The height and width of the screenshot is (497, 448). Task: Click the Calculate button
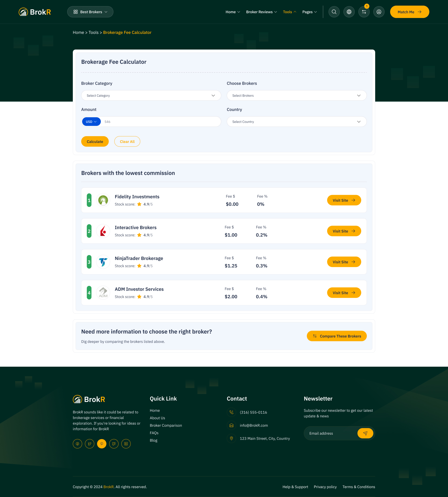tap(95, 141)
